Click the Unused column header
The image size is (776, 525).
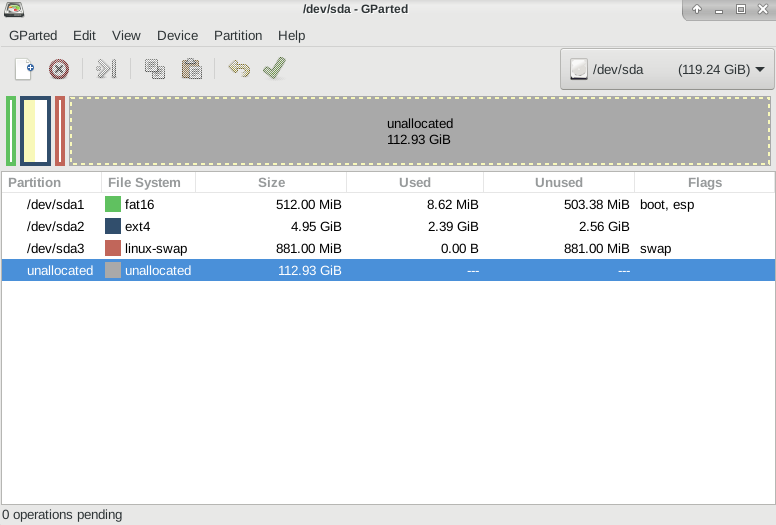[x=559, y=183]
